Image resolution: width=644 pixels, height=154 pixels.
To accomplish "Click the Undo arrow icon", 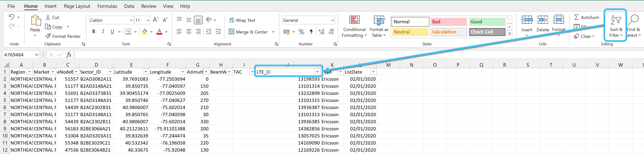I will tap(11, 17).
